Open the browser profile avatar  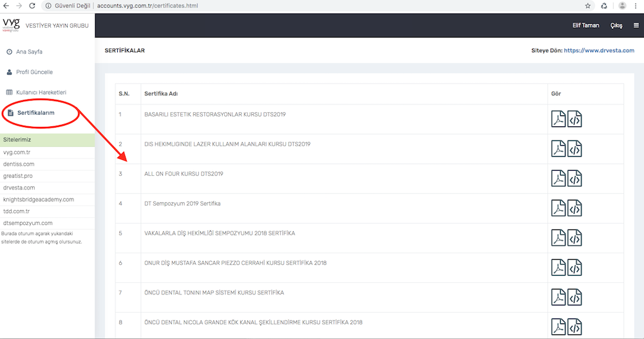(622, 6)
